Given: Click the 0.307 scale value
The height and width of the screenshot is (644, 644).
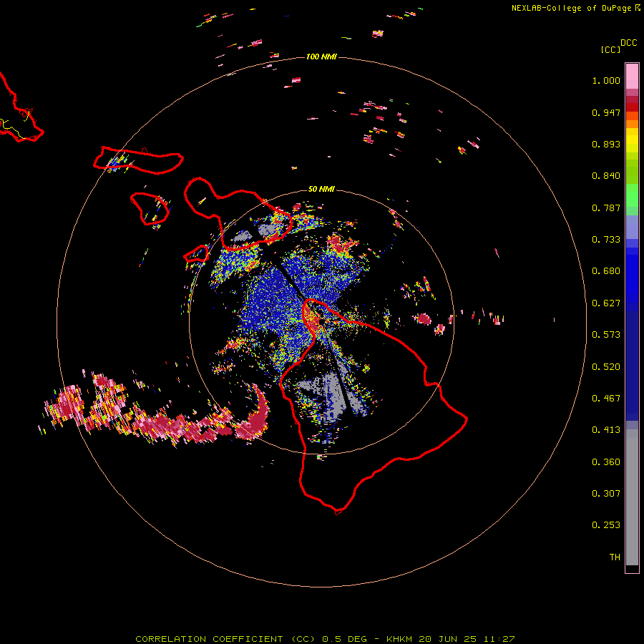Looking at the screenshot, I should 606,494.
